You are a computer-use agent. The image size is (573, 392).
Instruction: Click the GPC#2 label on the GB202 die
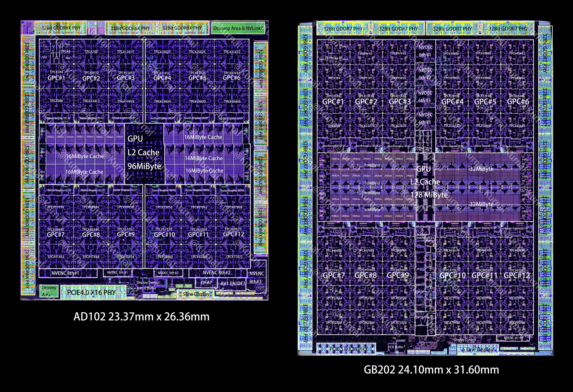tap(366, 102)
